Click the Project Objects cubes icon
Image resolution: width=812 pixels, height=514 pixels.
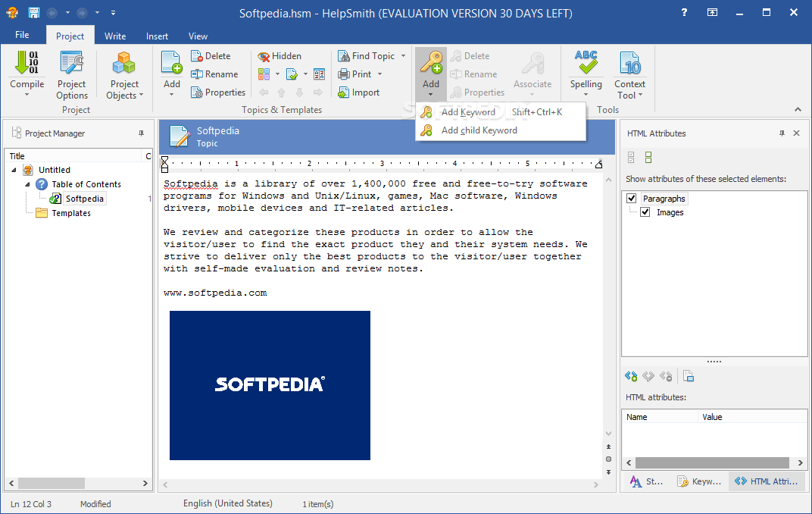click(123, 63)
